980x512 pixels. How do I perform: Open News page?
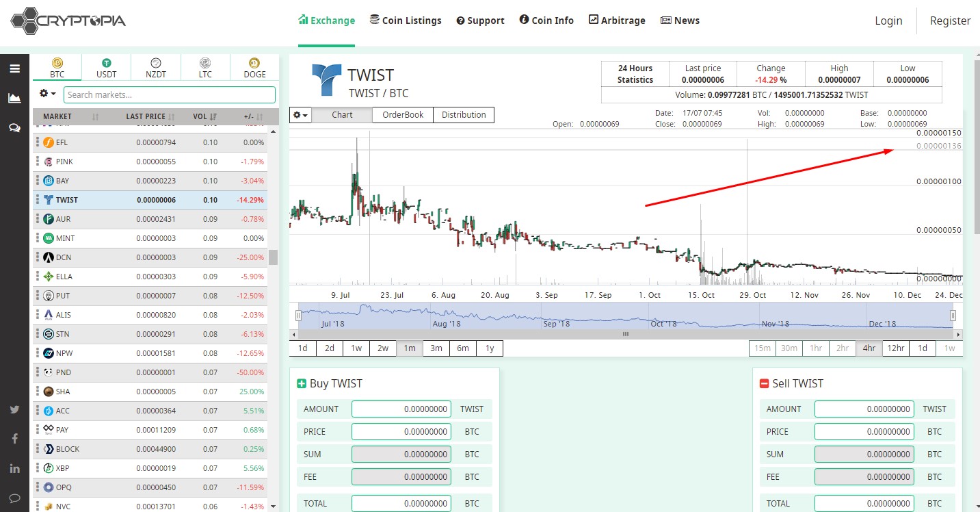(680, 21)
